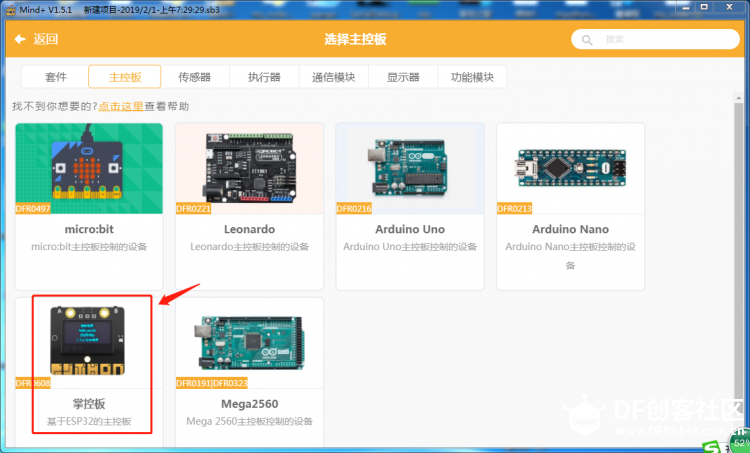
Task: Select the 功能模块 tab
Action: (x=472, y=77)
